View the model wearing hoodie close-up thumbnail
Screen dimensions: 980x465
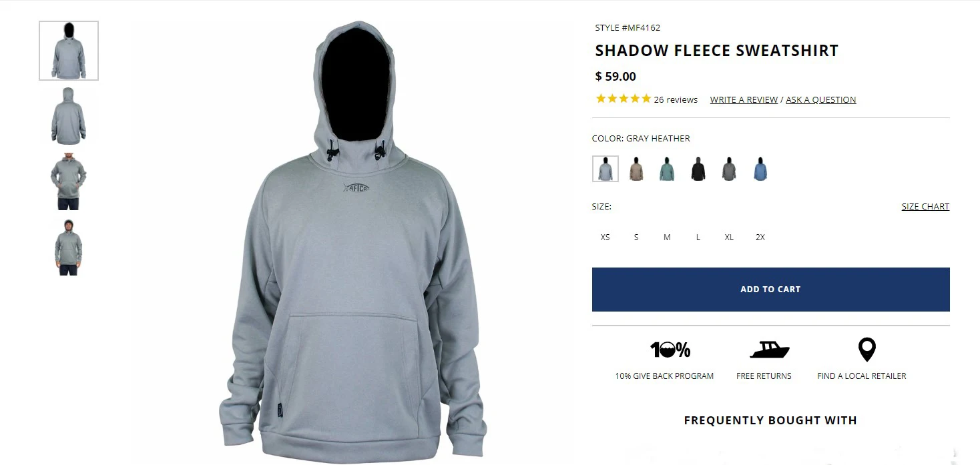point(69,181)
